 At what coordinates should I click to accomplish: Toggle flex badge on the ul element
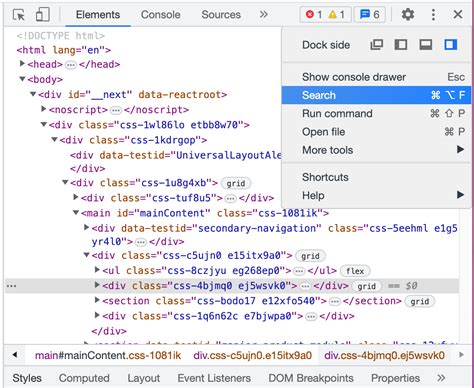[x=355, y=271]
